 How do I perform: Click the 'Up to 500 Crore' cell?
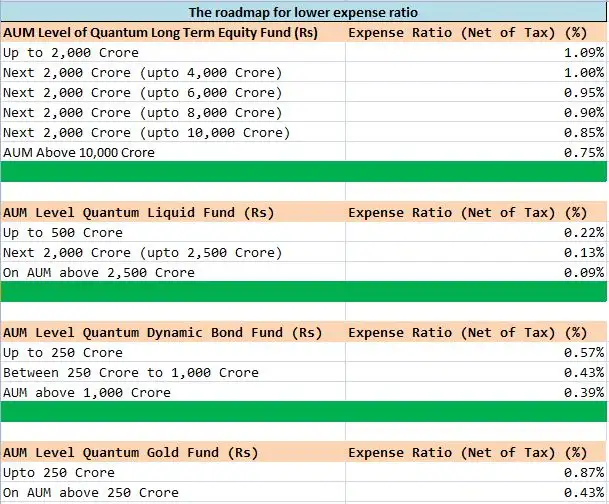(64, 232)
